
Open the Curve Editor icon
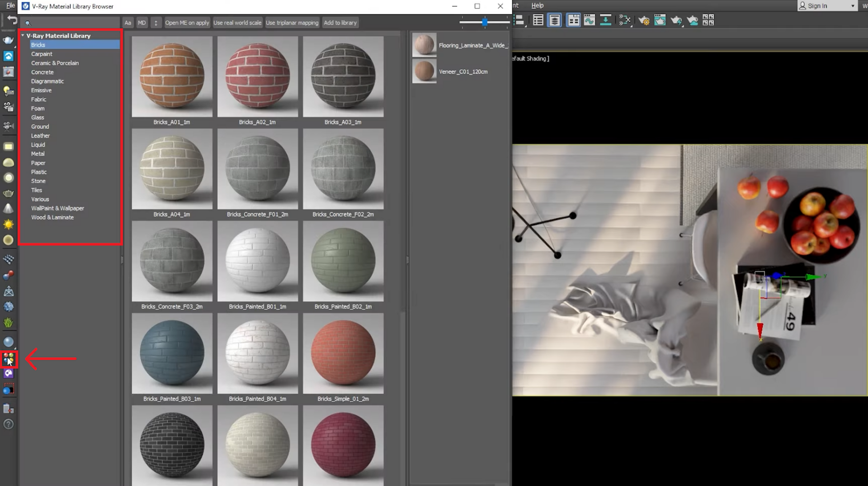[x=590, y=20]
